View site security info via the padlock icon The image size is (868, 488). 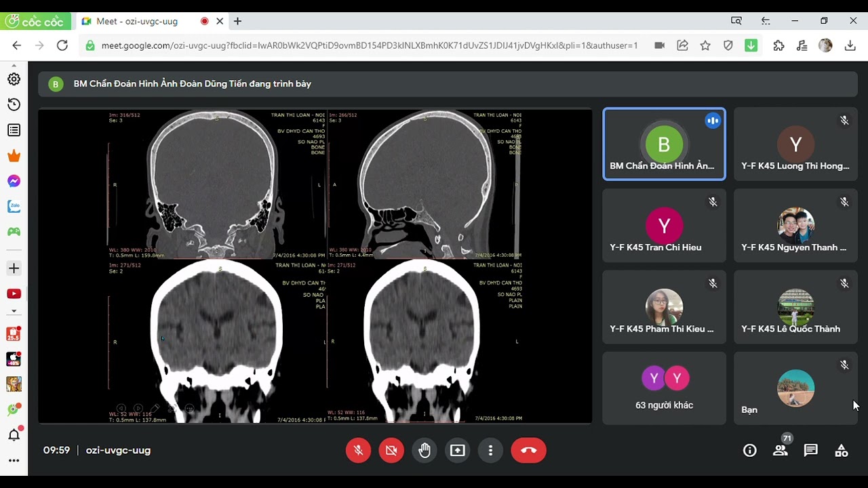[90, 45]
